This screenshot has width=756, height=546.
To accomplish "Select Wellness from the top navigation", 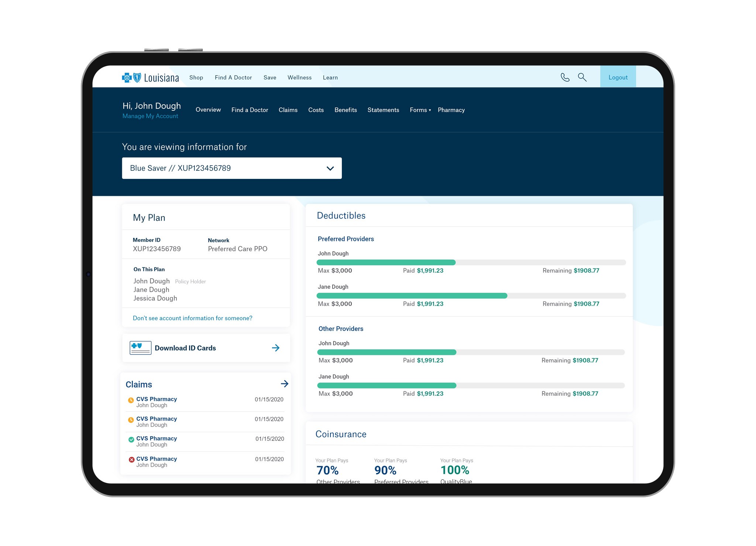I will [299, 77].
